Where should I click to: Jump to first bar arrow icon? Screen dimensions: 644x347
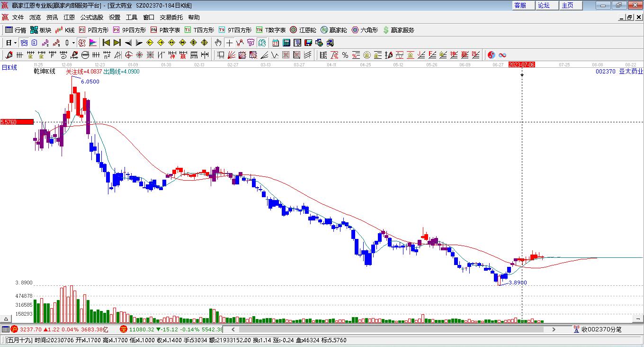pos(107,43)
